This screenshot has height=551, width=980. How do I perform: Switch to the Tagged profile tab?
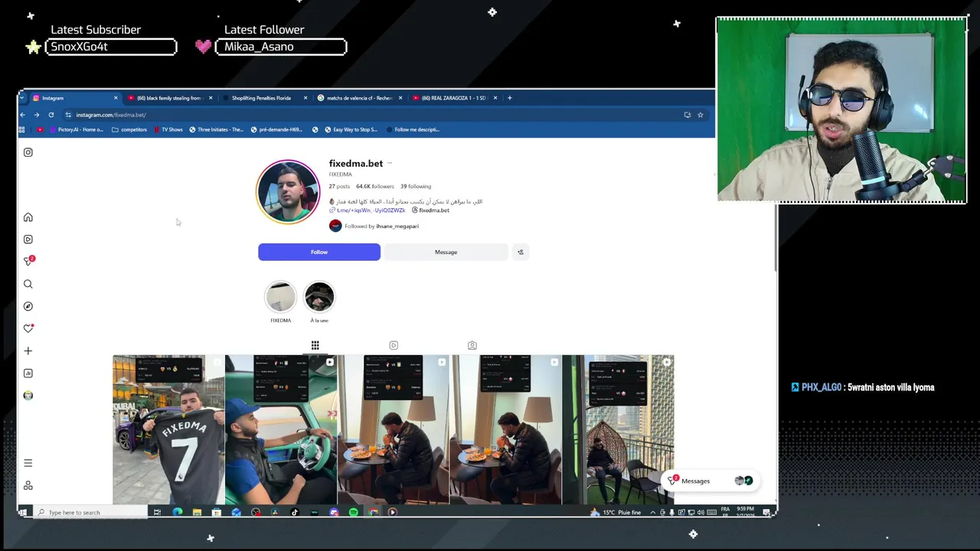click(472, 345)
